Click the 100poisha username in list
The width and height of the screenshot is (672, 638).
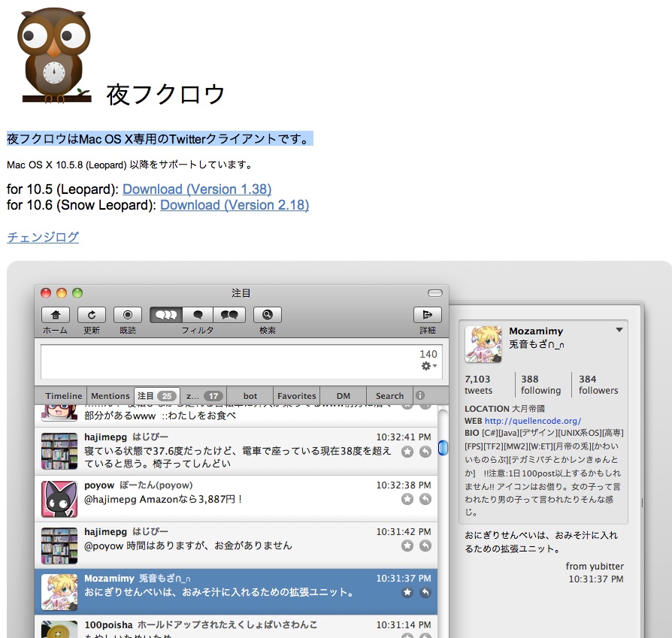(108, 624)
